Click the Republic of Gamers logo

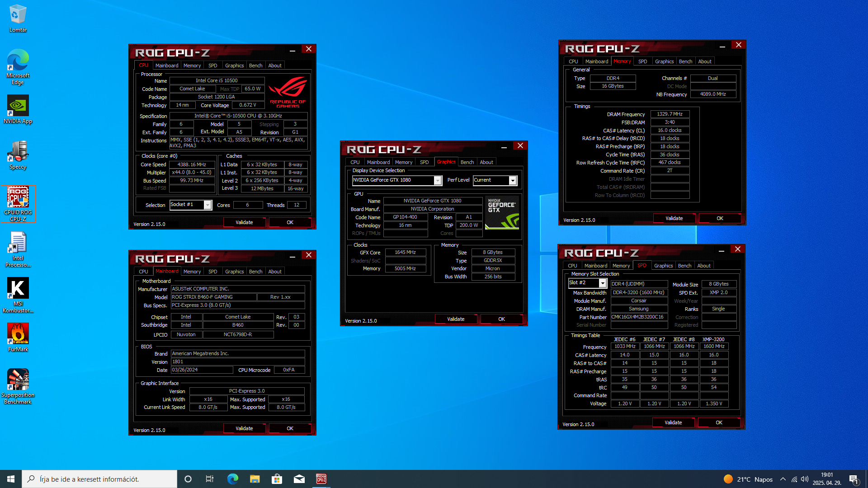tap(288, 92)
